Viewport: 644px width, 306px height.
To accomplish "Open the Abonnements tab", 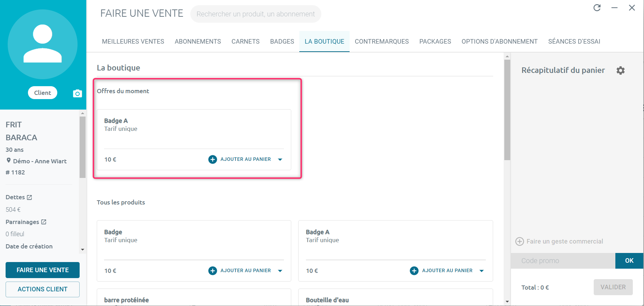I will click(x=198, y=42).
